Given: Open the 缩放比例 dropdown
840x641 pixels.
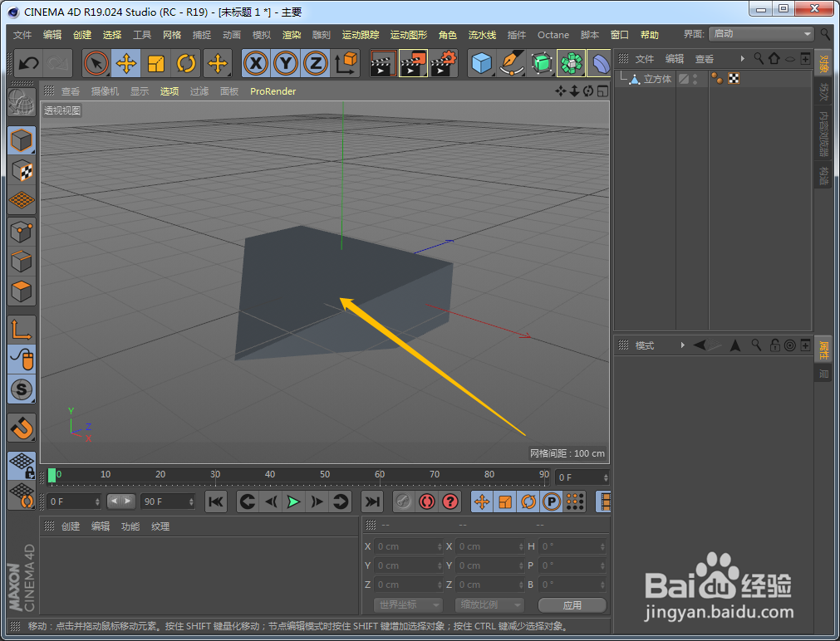Looking at the screenshot, I should point(489,604).
